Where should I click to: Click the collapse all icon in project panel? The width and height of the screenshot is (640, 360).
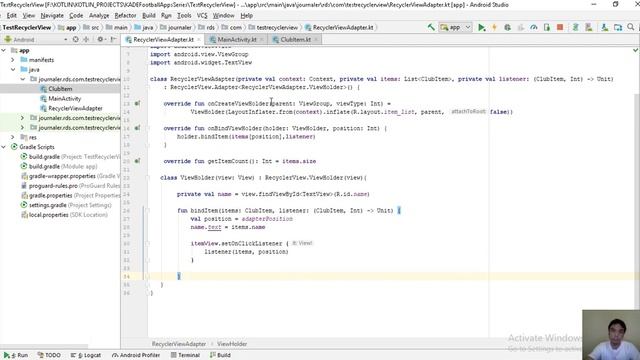pos(86,40)
